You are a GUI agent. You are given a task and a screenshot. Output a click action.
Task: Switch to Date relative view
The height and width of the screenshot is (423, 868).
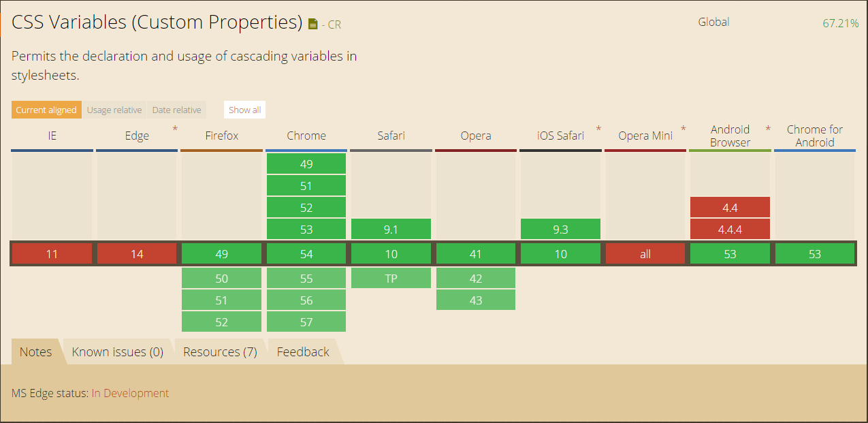tap(176, 110)
